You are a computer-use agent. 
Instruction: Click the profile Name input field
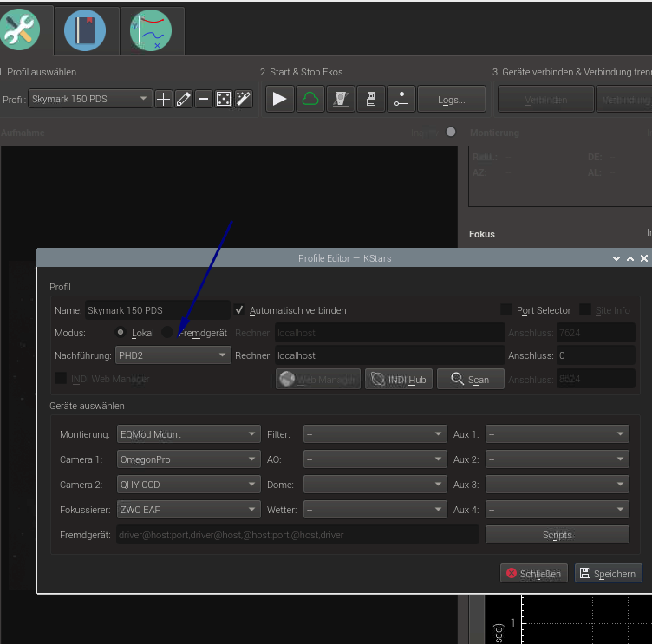(158, 310)
